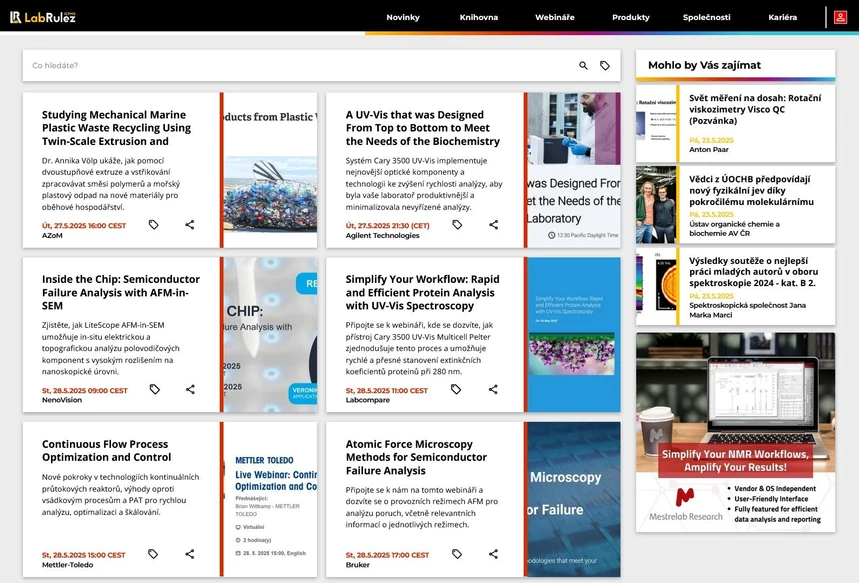Share the NenoVision AFM-in-SEM webinar
859x583 pixels.
[190, 390]
